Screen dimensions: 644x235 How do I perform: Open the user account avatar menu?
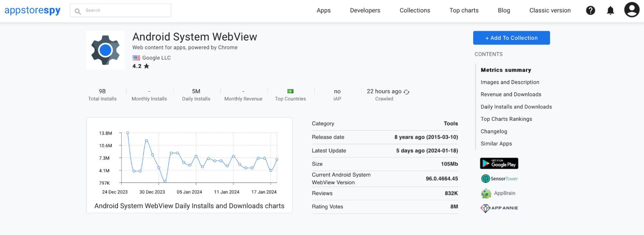[x=631, y=10]
